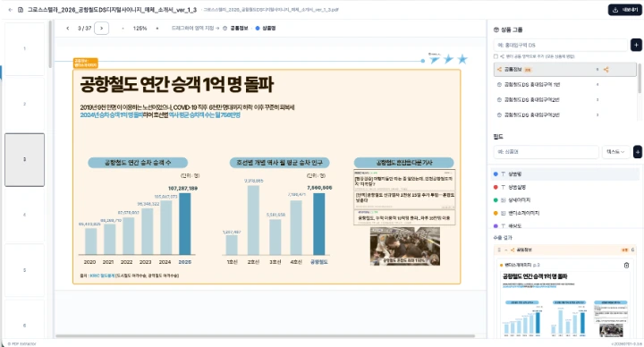Click the blue source link at the slide bottom
The height and width of the screenshot is (347, 644).
(x=102, y=275)
